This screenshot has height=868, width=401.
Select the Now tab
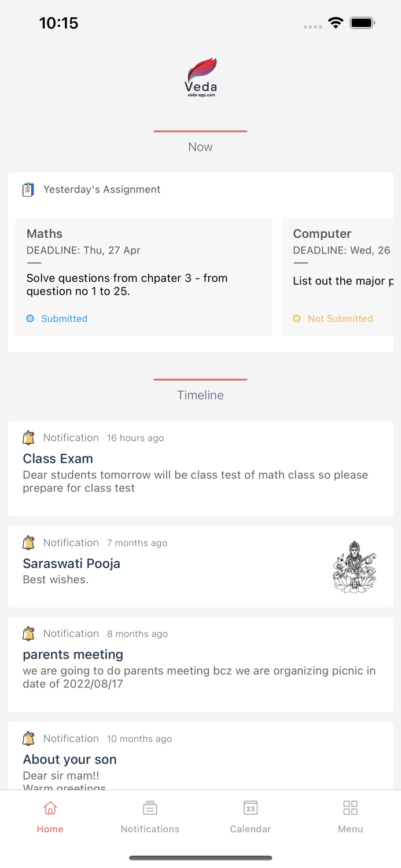(x=200, y=146)
